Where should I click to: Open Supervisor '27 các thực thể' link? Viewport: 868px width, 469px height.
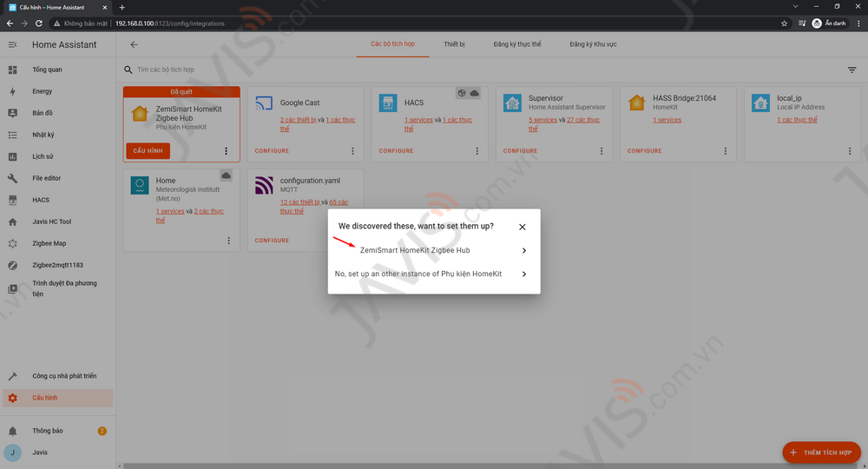click(x=583, y=120)
